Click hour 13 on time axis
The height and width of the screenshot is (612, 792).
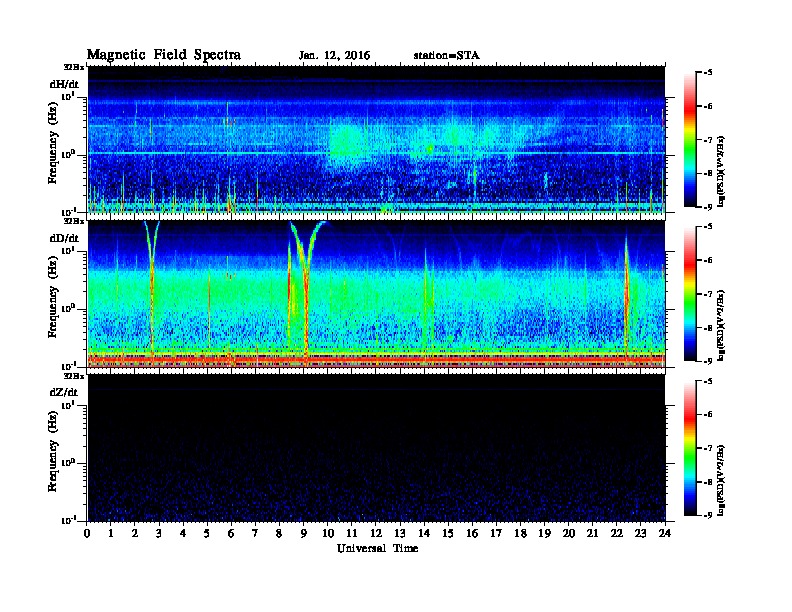pyautogui.click(x=400, y=533)
